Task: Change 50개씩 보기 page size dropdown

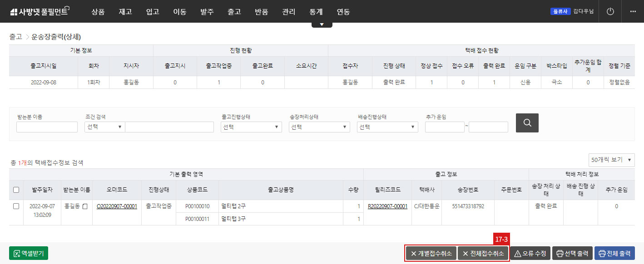Action: (611, 160)
